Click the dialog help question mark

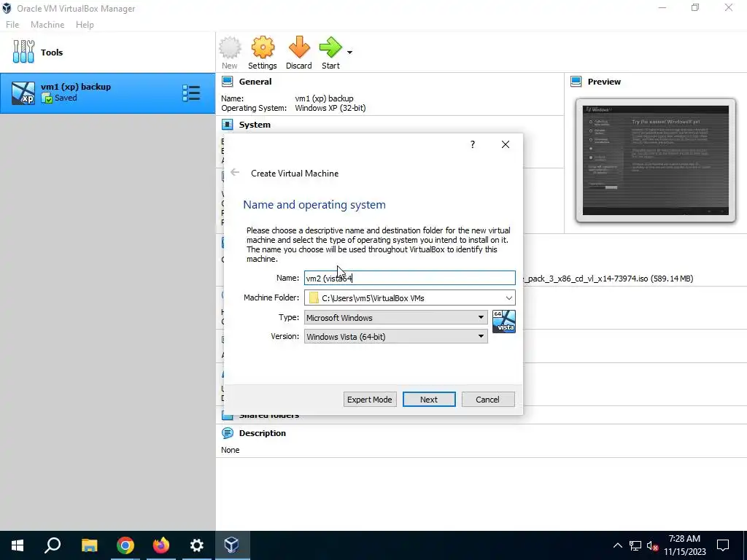473,144
